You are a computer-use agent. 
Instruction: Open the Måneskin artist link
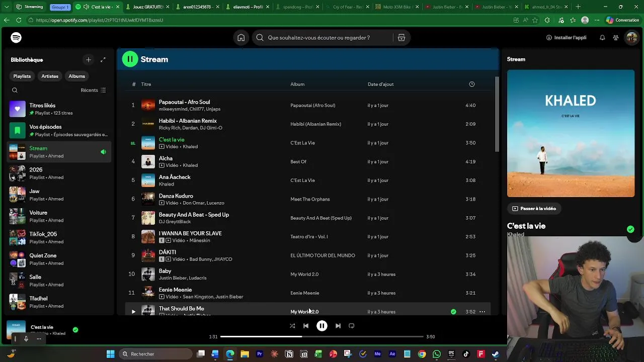[199, 240]
